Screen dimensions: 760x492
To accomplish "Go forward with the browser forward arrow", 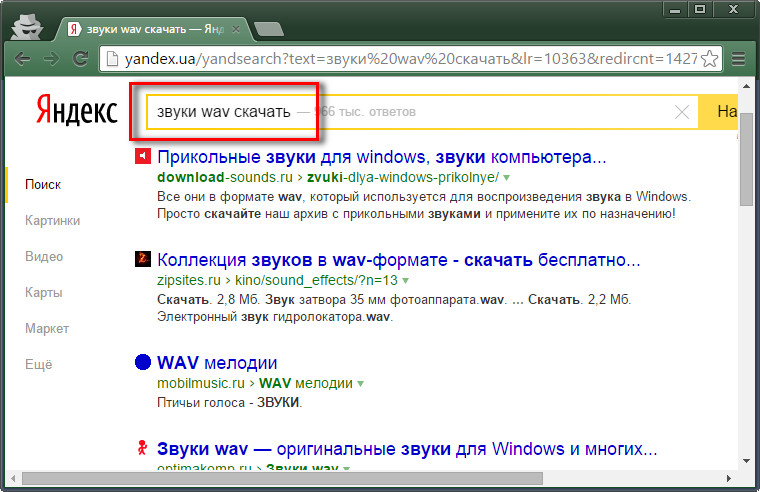I will (x=51, y=59).
